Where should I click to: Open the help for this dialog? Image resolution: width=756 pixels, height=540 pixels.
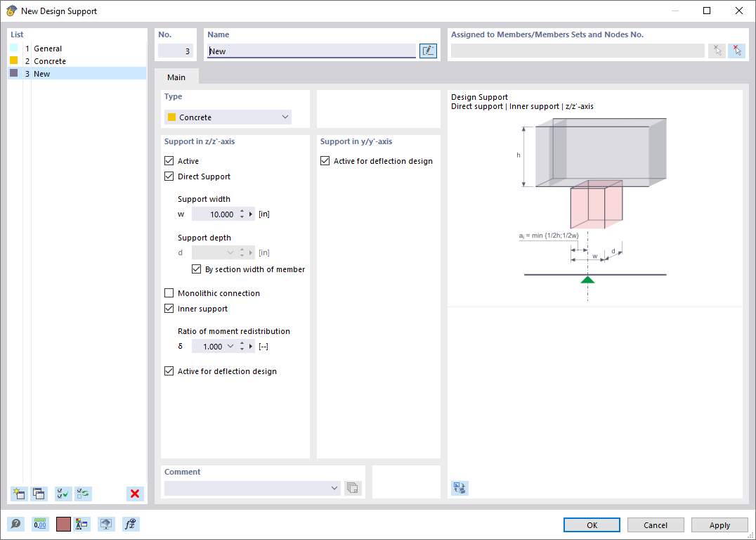pyautogui.click(x=14, y=524)
